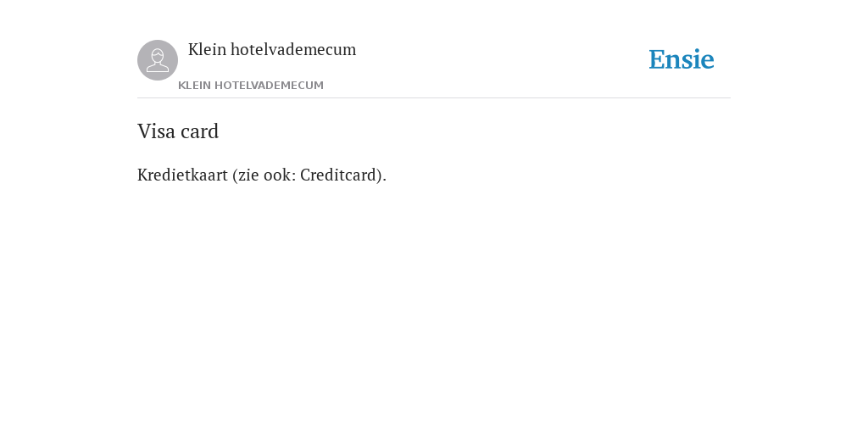868x434 pixels.
Task: Click the word 'hotelvademecum' in author title
Action: (x=293, y=50)
